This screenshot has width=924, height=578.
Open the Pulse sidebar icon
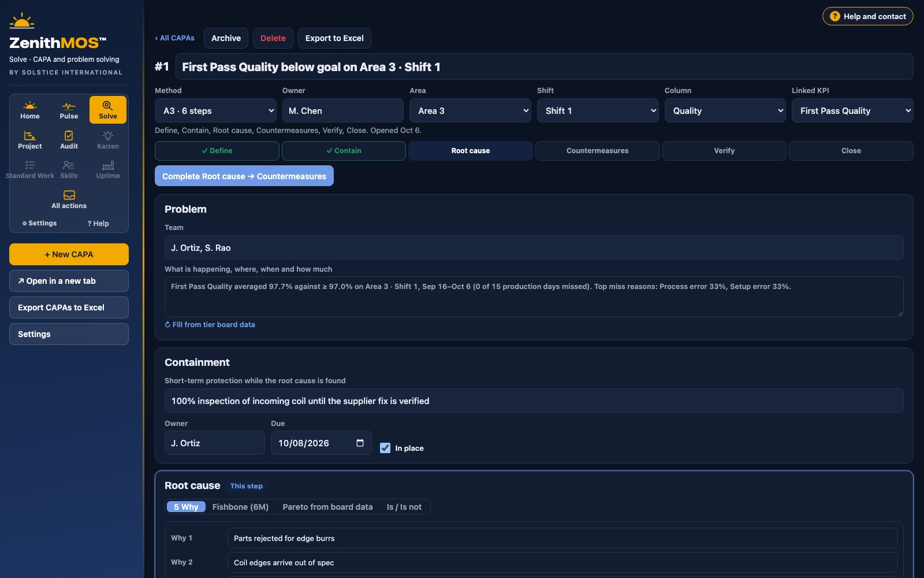coord(69,110)
